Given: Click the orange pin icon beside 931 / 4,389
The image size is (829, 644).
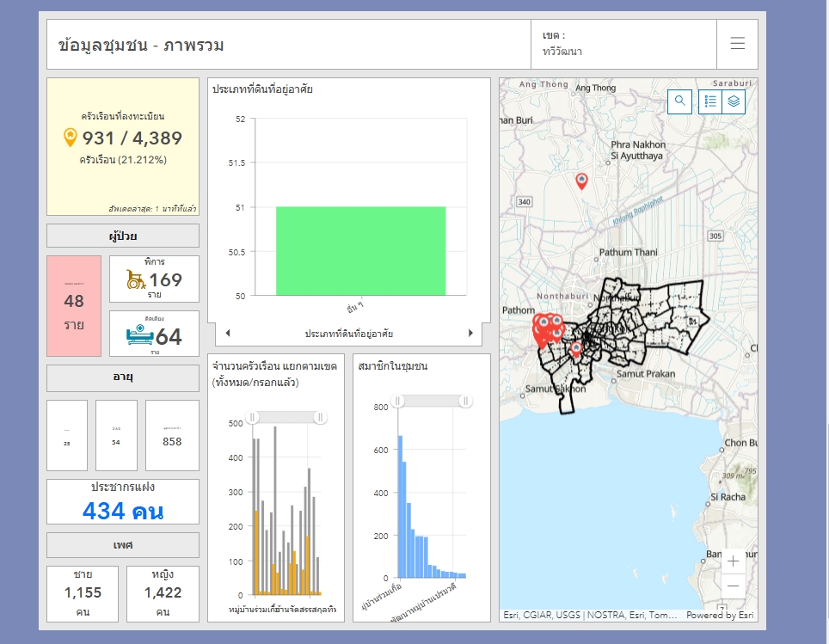Looking at the screenshot, I should [x=71, y=138].
